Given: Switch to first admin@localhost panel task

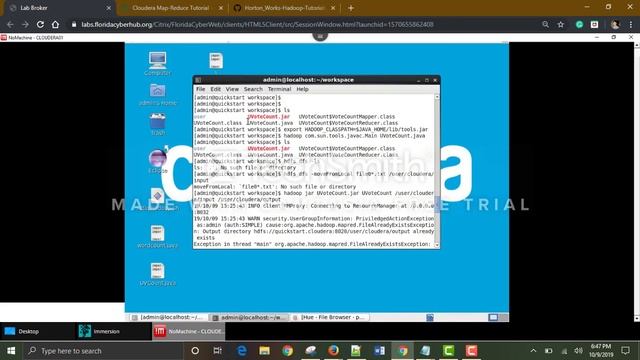Looking at the screenshot, I should point(167,317).
